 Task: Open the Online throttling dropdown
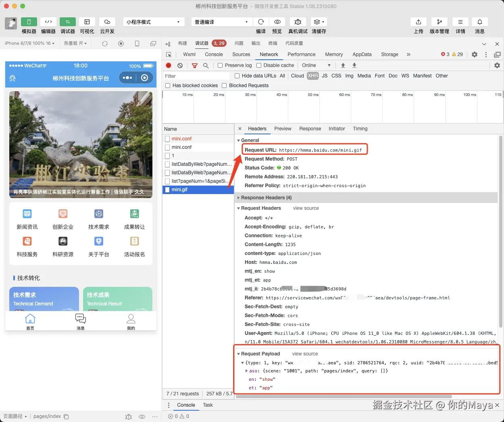click(317, 65)
